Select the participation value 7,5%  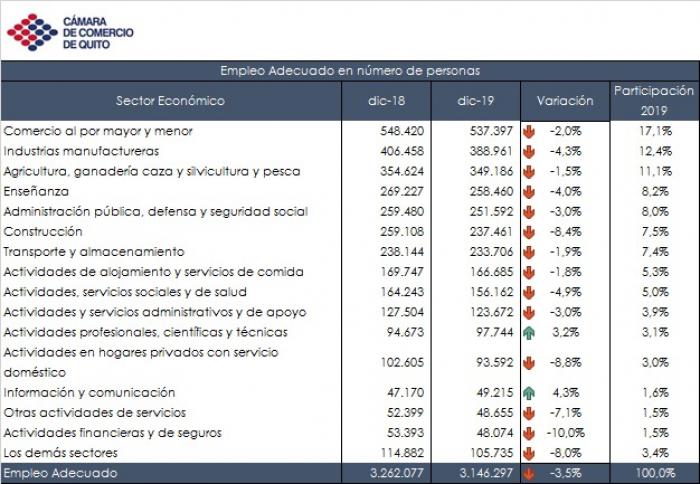tap(655, 232)
